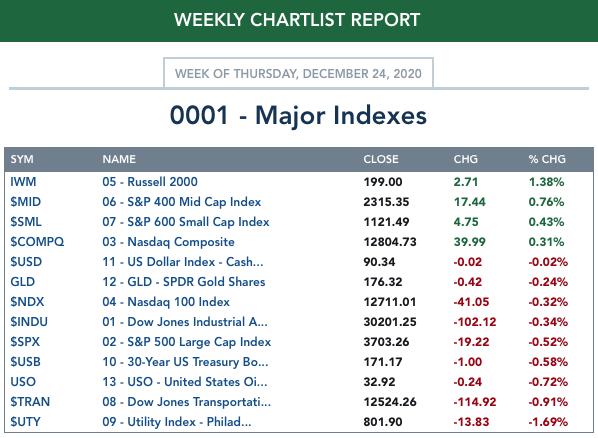
Task: Open 12 - GLD - SPDR Gold Shares
Action: pyautogui.click(x=183, y=282)
